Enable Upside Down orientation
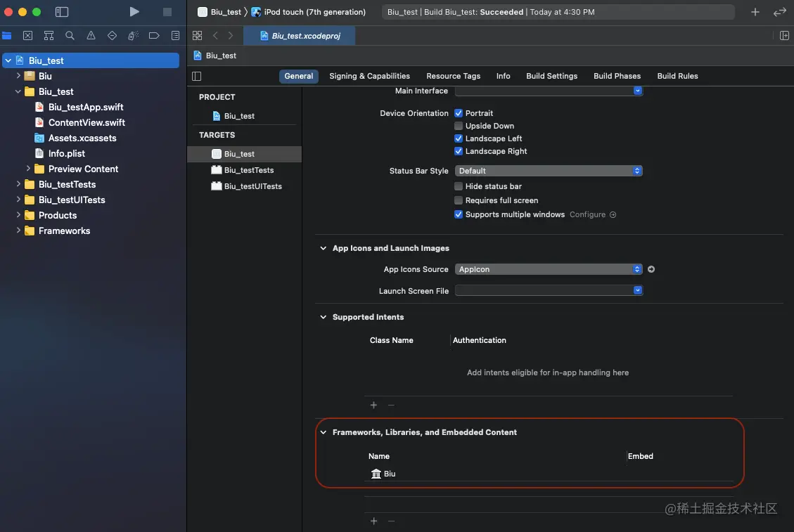The width and height of the screenshot is (794, 532). (x=459, y=126)
